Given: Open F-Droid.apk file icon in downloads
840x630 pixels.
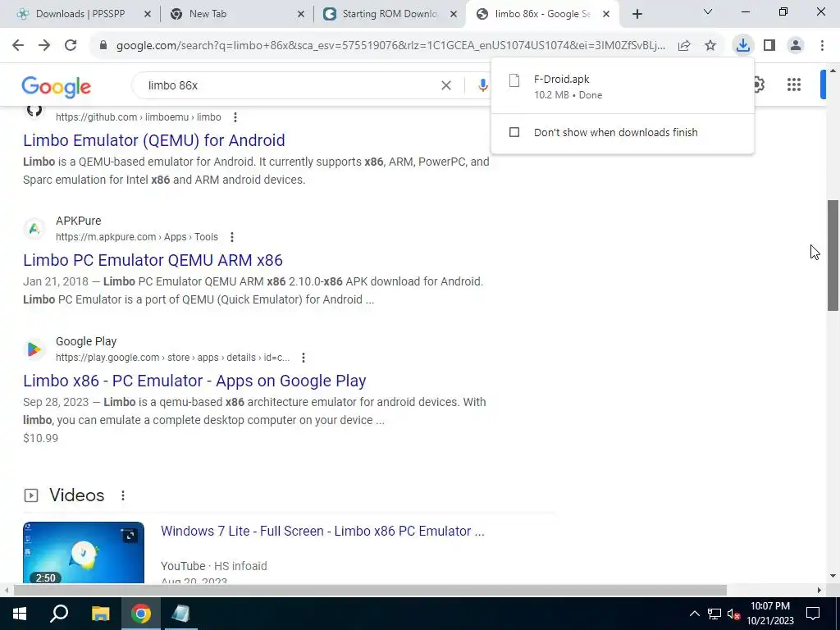Looking at the screenshot, I should point(514,80).
